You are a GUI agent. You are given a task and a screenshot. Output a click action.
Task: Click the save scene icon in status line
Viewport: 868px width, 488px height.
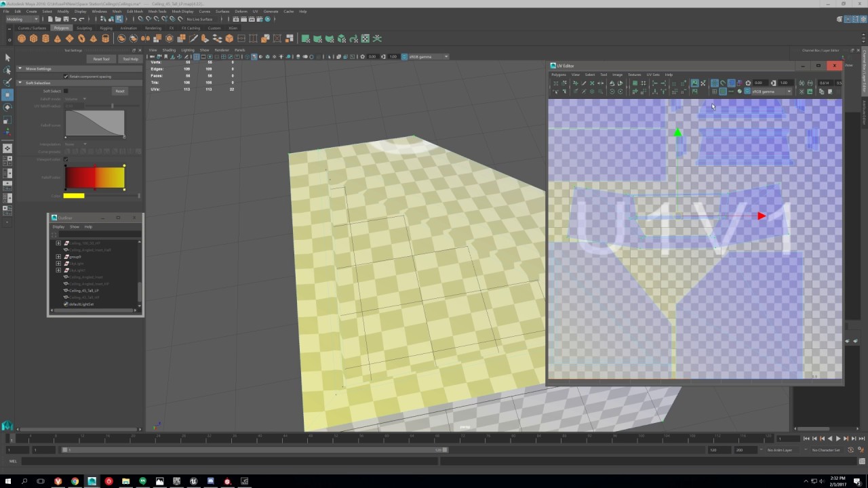coord(66,19)
